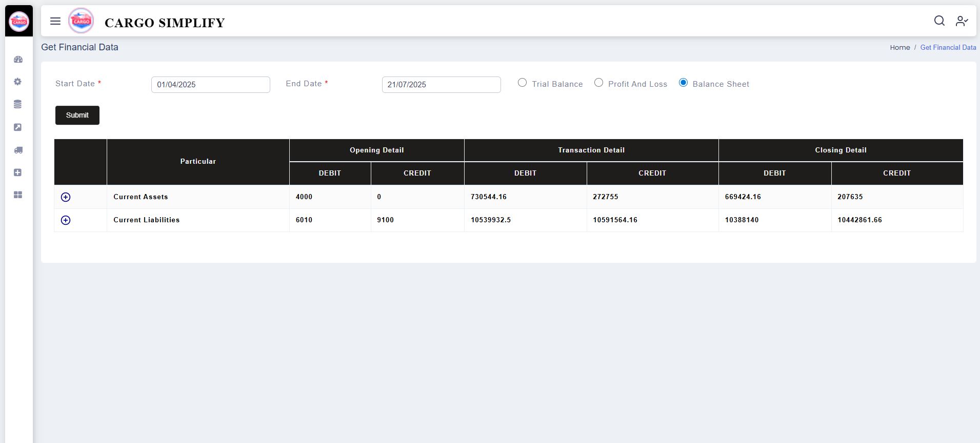Click the Home breadcrumb link

(899, 47)
